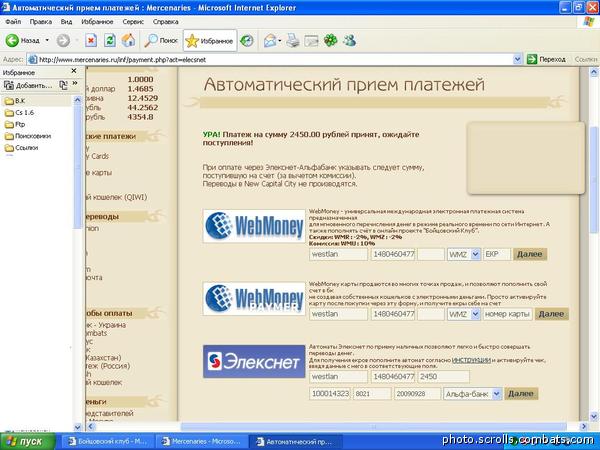Switch to Автоматический пр... taskbar window
This screenshot has height=450, width=600.
(x=296, y=442)
